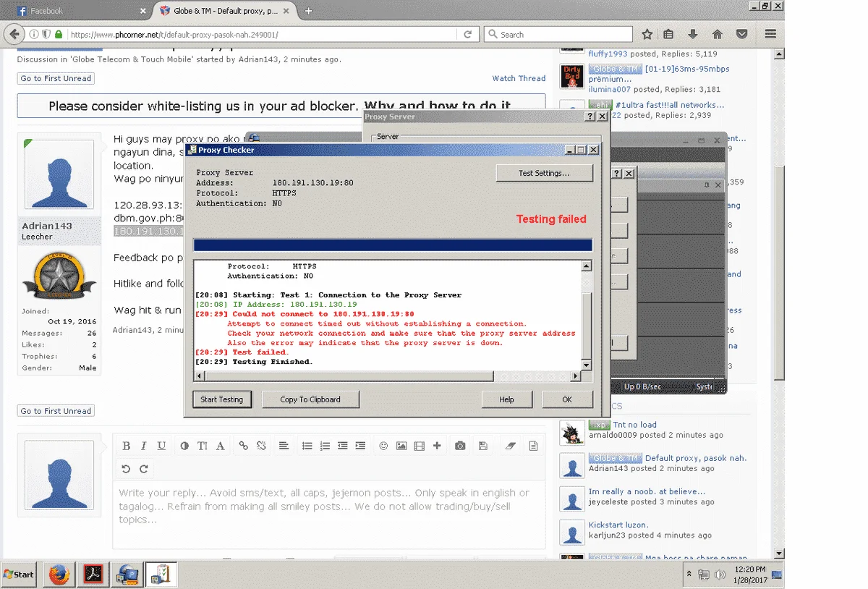This screenshot has height=589, width=868.
Task: Click the Proxy Checker taskbar icon
Action: pyautogui.click(x=163, y=575)
